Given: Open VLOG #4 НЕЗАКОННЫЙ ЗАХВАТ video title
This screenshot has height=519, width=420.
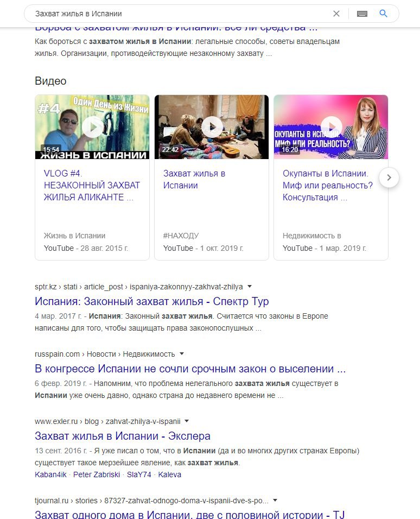Looking at the screenshot, I should [x=92, y=185].
